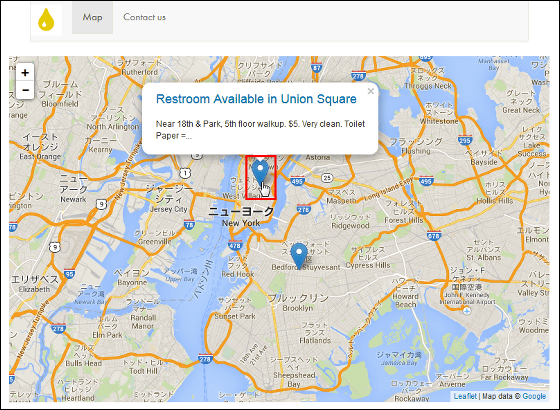The width and height of the screenshot is (560, 410).
Task: Click the I-478 highway shield
Action: point(235,245)
